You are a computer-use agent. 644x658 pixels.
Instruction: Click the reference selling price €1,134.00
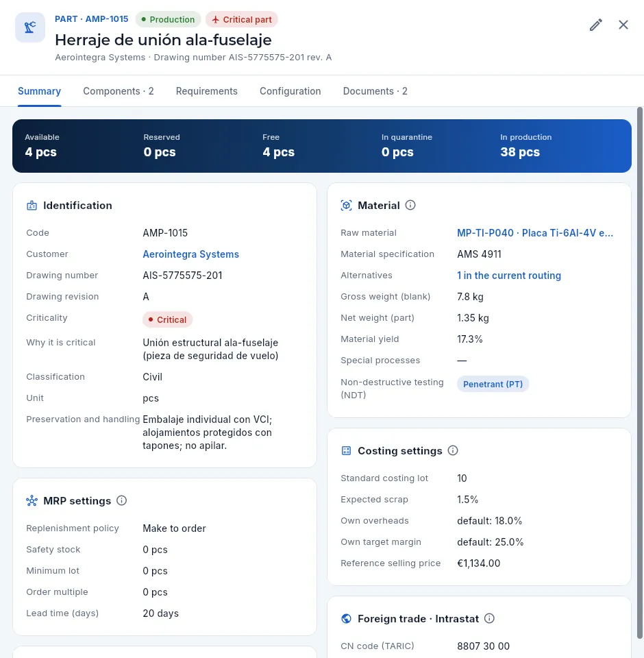coord(479,563)
